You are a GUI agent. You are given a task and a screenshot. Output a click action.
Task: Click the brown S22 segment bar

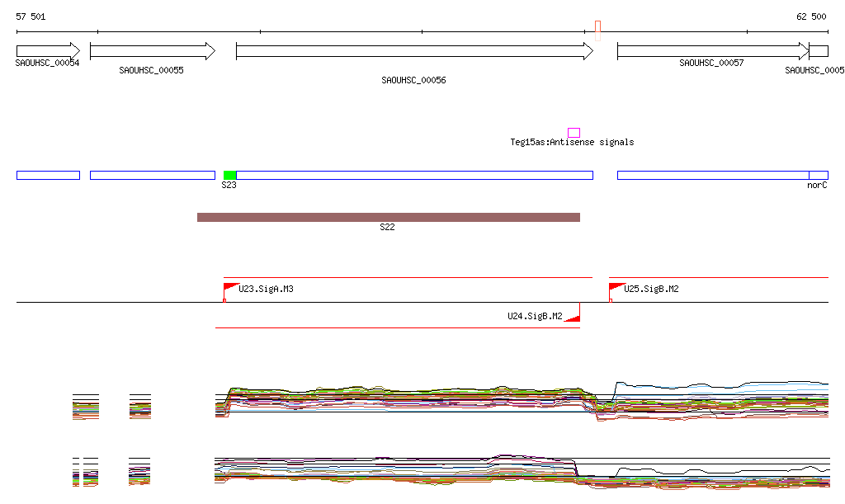coord(389,218)
